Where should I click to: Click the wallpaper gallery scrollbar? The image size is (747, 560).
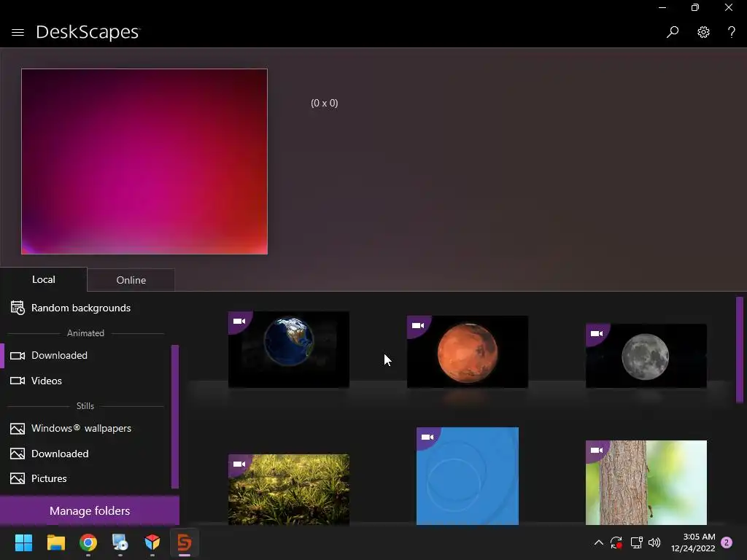point(740,350)
